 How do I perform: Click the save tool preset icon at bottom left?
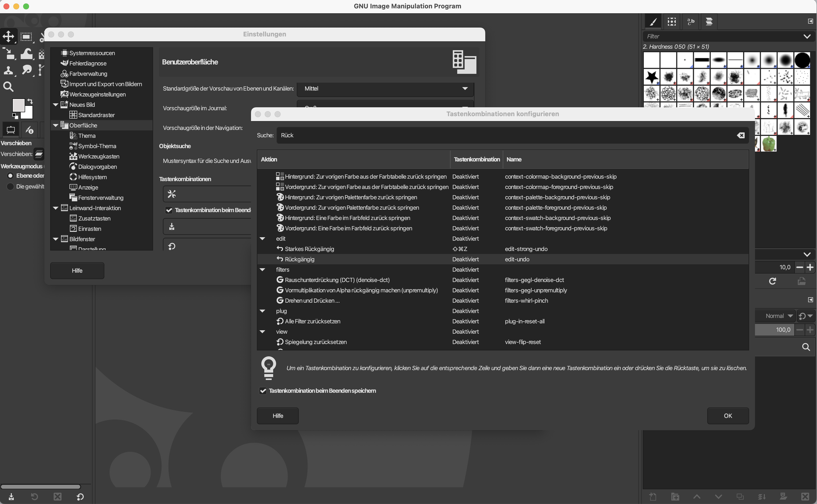click(x=11, y=497)
